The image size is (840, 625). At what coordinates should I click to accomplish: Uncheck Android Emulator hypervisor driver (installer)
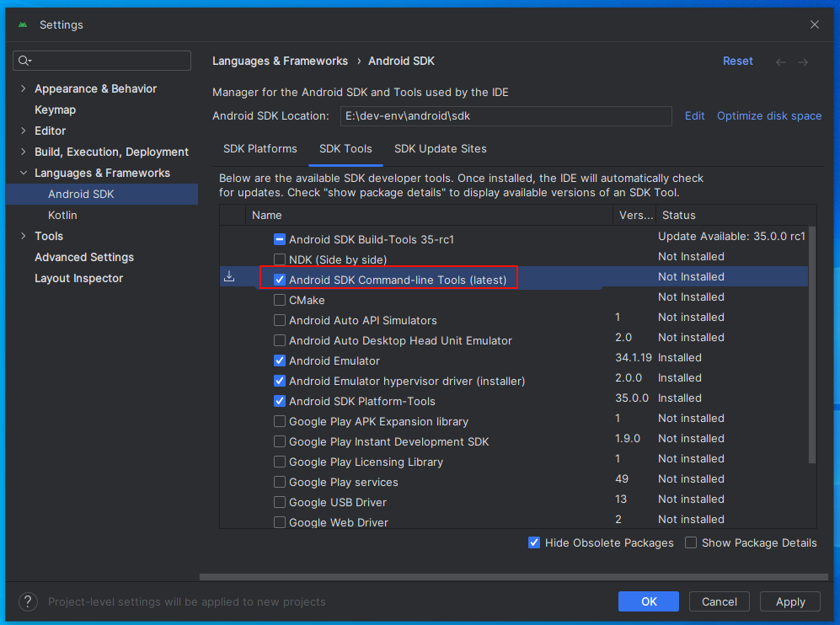[x=280, y=381]
